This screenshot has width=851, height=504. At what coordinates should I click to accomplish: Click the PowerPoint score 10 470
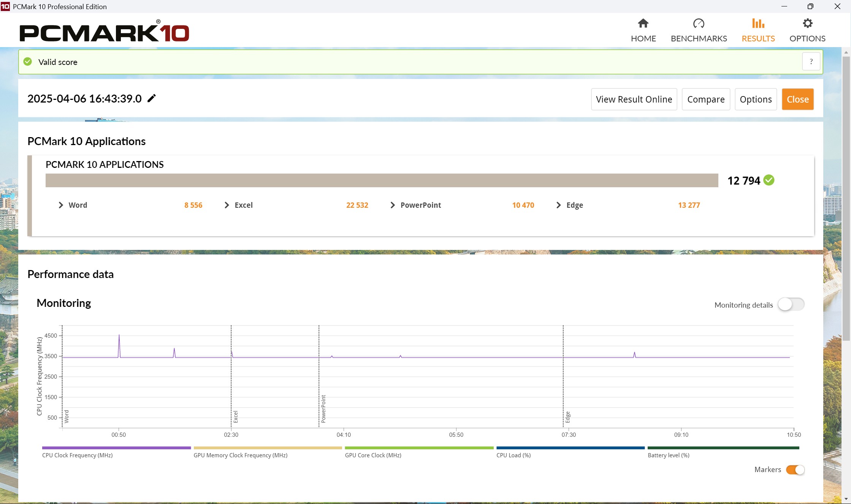click(523, 205)
